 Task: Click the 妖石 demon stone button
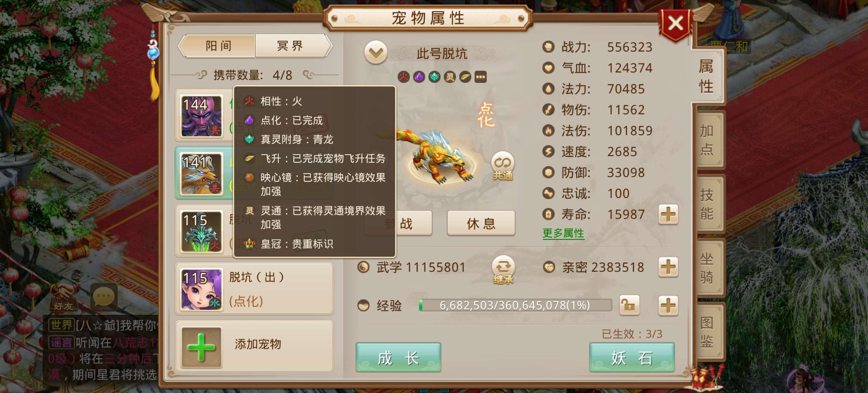coord(632,358)
